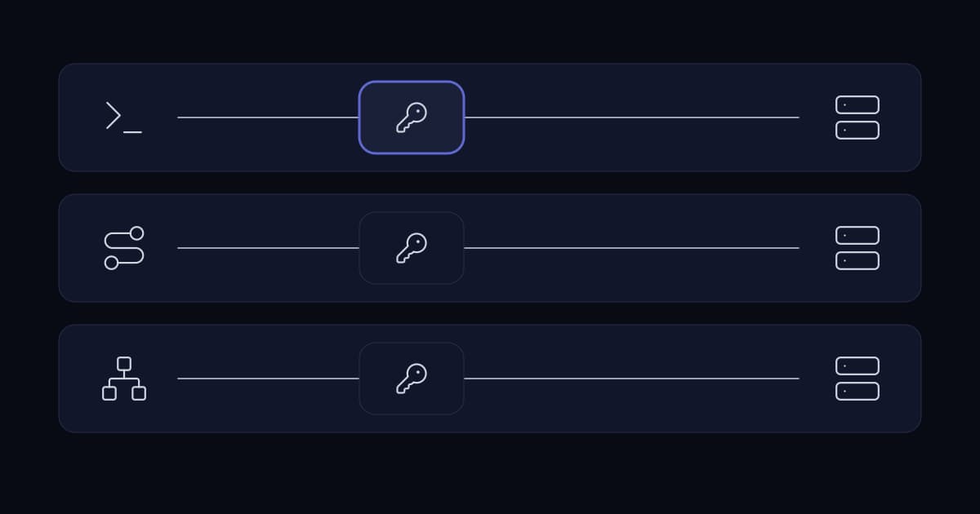980x514 pixels.
Task: Click the upper server box in top row icon
Action: pos(857,104)
